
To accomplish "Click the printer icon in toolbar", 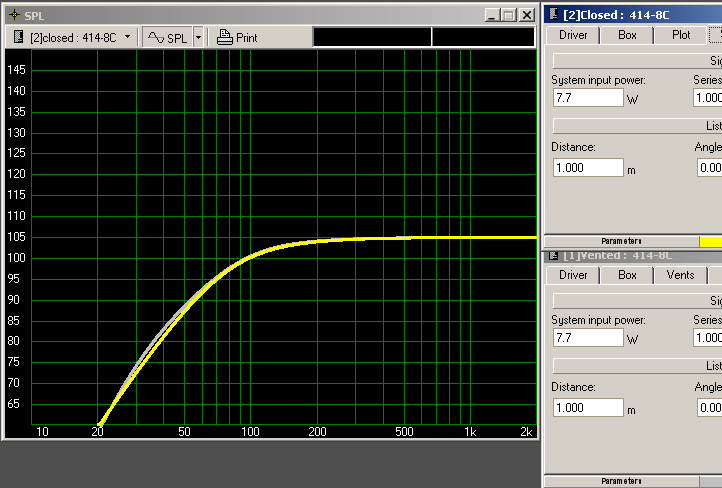I will pos(224,37).
